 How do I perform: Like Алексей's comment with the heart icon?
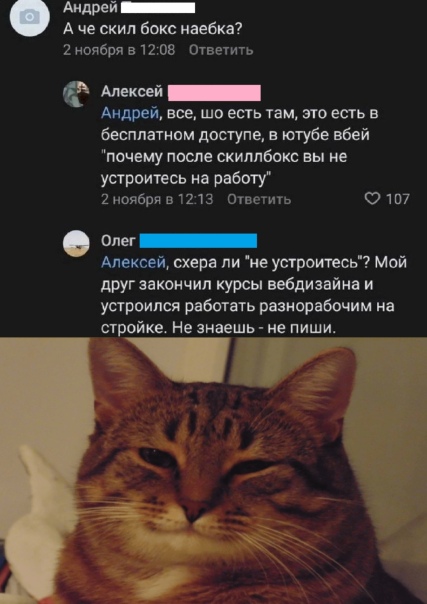point(372,199)
